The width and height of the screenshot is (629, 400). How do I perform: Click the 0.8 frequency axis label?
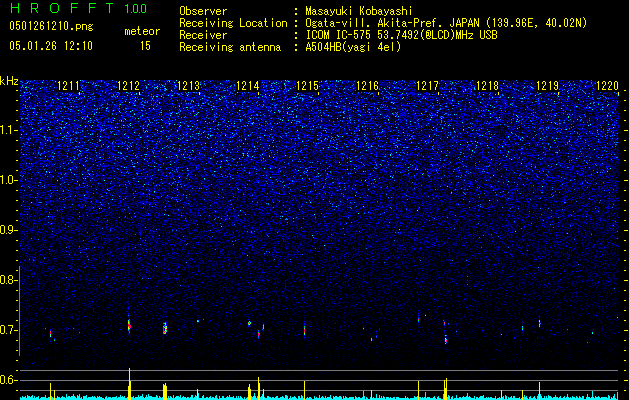[9, 280]
